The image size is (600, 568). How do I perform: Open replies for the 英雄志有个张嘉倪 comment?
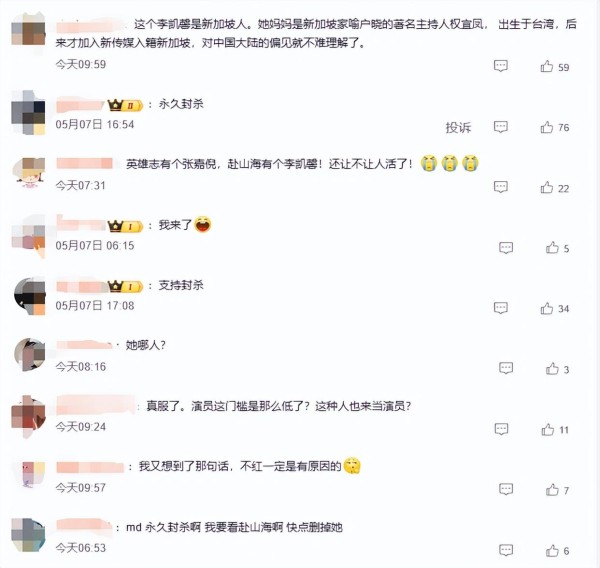click(x=501, y=187)
